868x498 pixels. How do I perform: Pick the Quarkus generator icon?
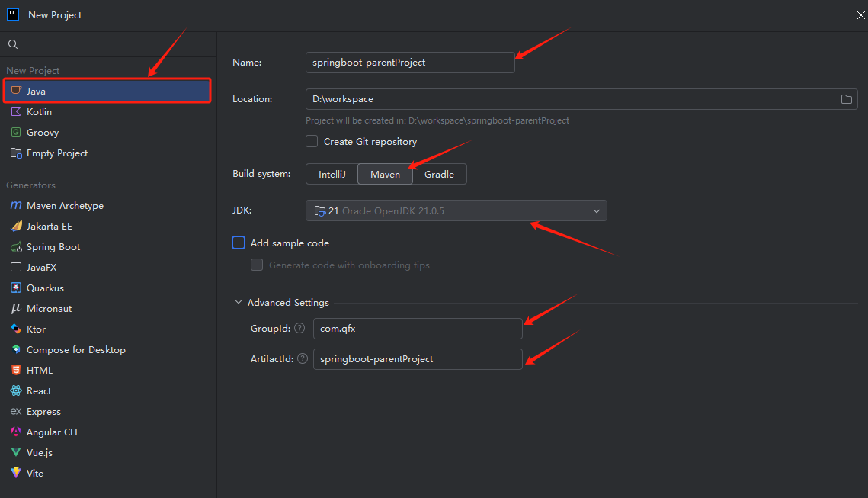(16, 288)
